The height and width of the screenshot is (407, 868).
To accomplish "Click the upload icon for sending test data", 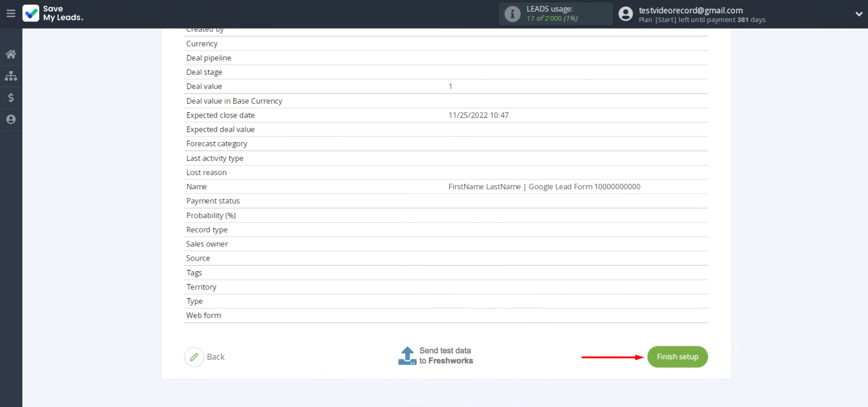I will click(x=407, y=356).
